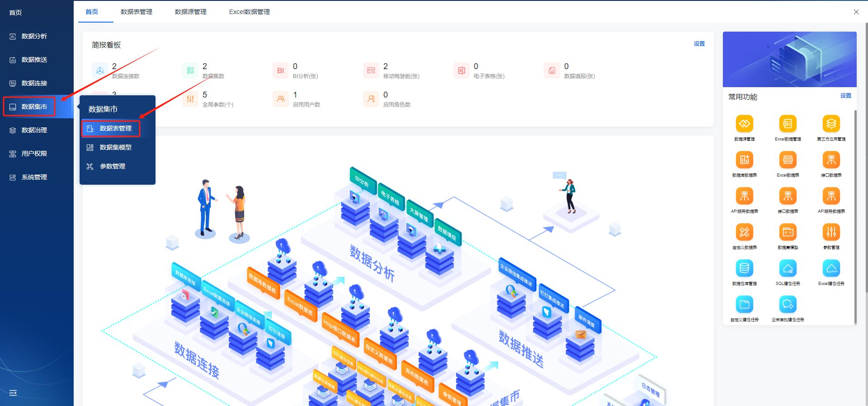The height and width of the screenshot is (406, 868).
Task: Open 数据源管理 shortcut icon in 常用功能
Action: (744, 124)
